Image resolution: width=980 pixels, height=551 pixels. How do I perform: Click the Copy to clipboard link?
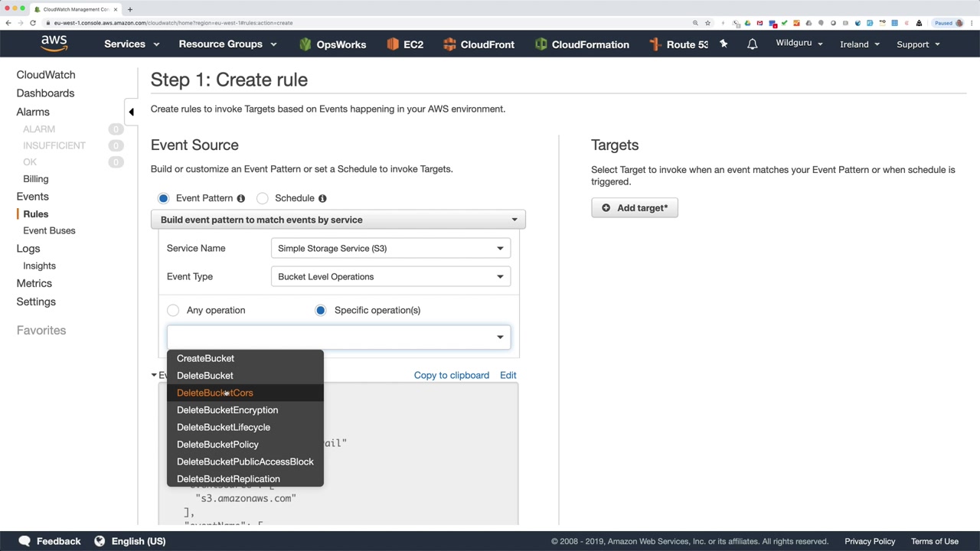(x=451, y=375)
